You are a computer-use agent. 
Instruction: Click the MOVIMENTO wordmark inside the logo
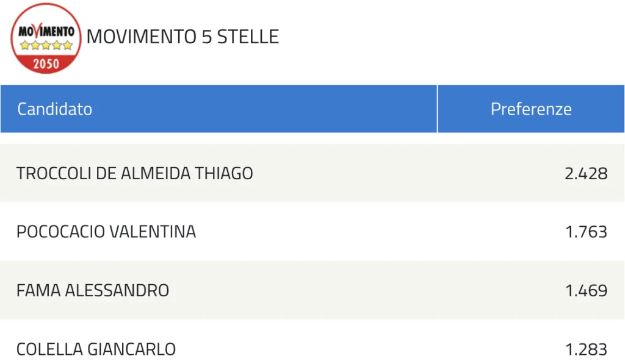pyautogui.click(x=46, y=31)
